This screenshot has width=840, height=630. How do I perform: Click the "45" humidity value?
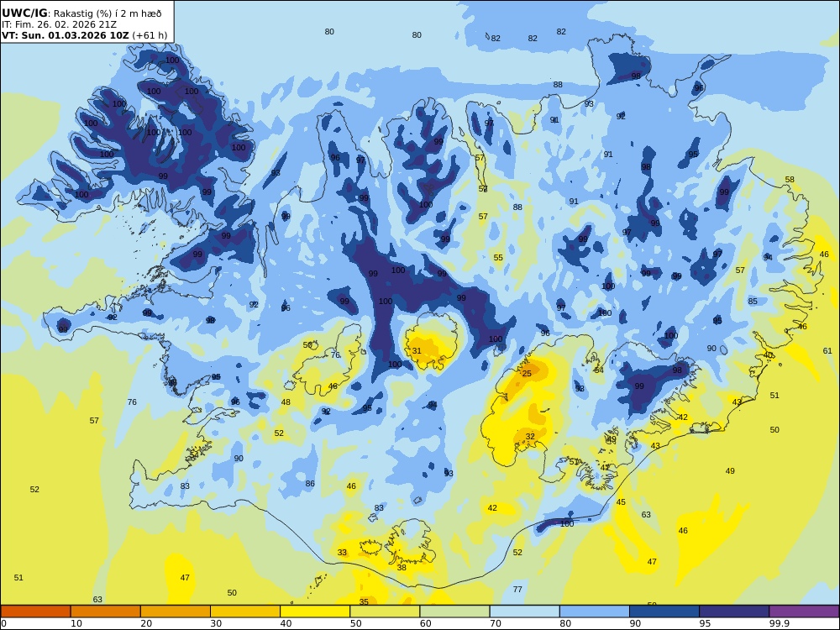[621, 502]
